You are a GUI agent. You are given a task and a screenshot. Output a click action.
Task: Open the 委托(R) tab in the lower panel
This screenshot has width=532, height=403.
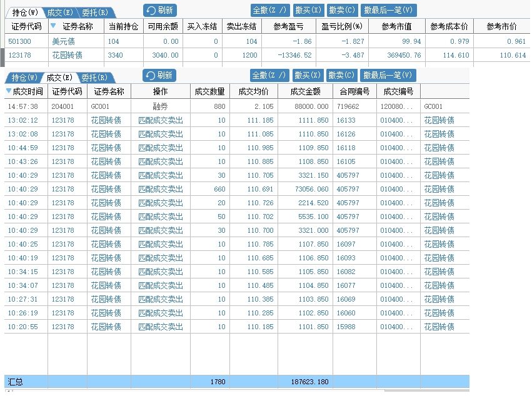(95, 78)
